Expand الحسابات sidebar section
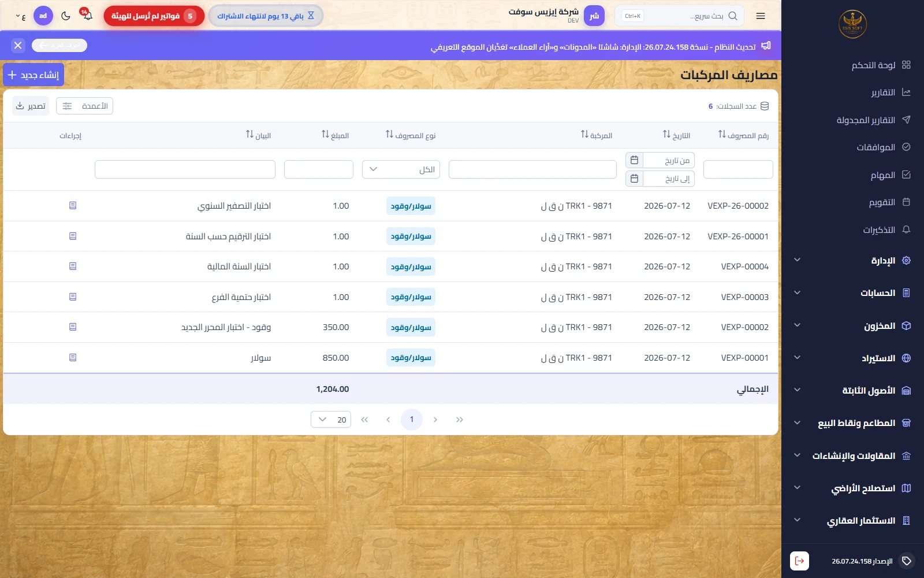 (x=852, y=293)
